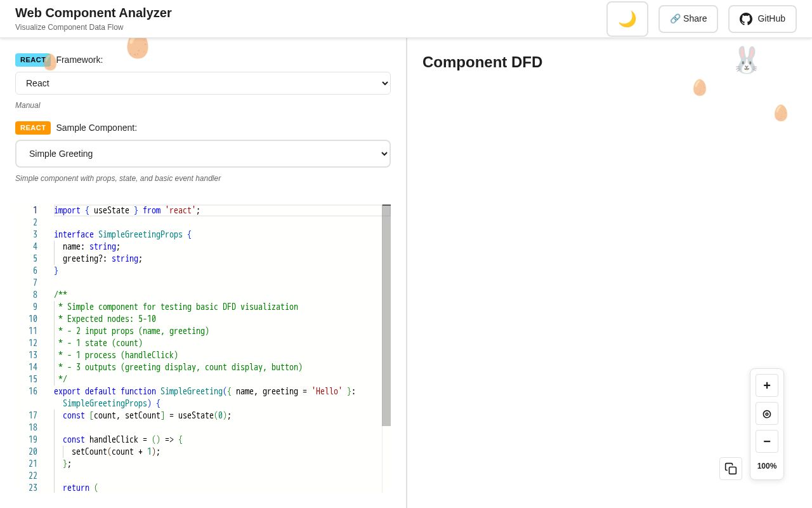Click the Share button
This screenshot has width=812, height=508.
coord(688,19)
